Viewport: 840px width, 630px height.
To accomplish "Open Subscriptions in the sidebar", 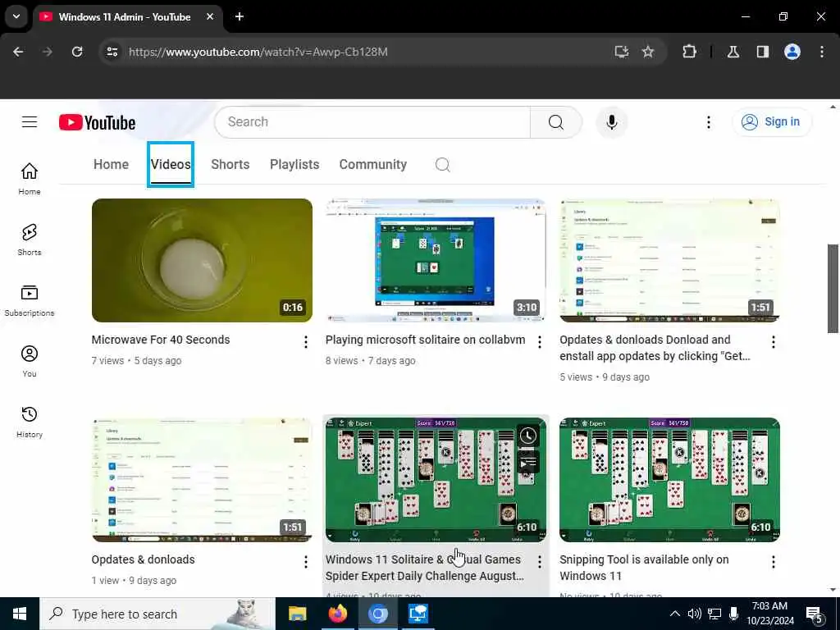I will point(30,300).
